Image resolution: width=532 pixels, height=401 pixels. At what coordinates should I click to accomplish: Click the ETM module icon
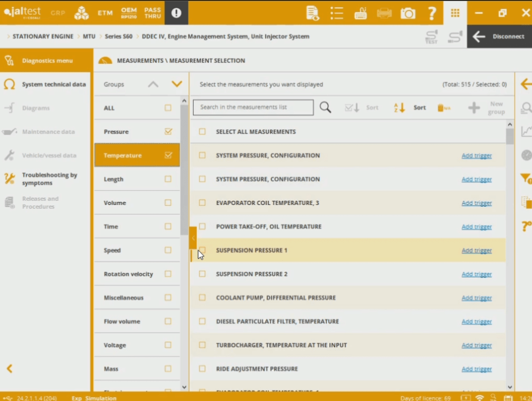[105, 13]
